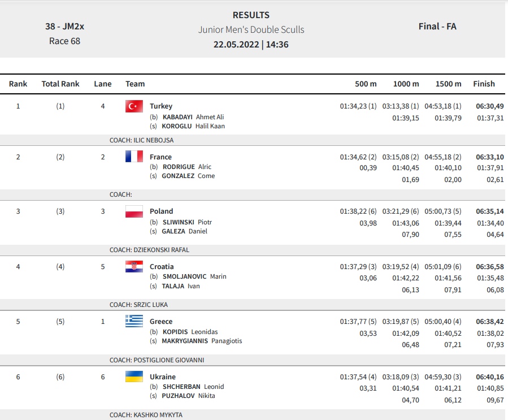The width and height of the screenshot is (508, 420).
Task: Click the Turkey flag icon
Action: click(134, 106)
